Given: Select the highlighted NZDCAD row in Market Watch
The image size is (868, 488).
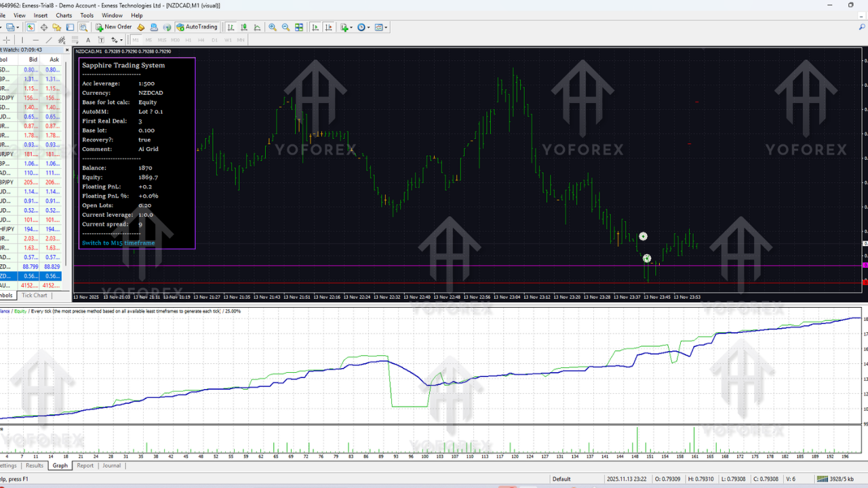Looking at the screenshot, I should click(x=27, y=276).
